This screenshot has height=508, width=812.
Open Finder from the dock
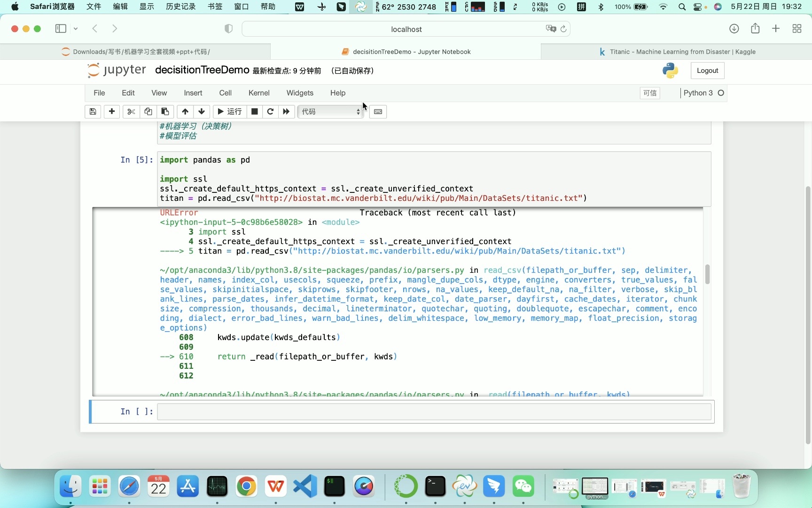[x=70, y=486]
